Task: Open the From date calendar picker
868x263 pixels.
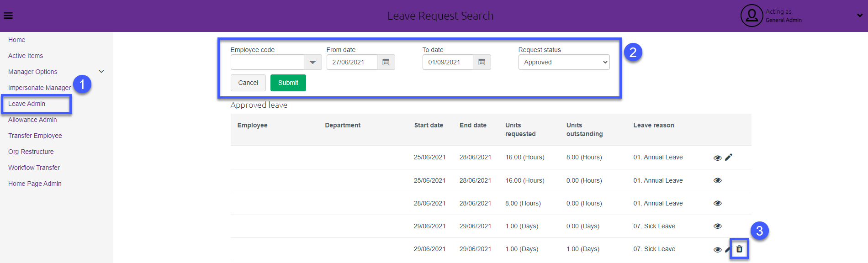Action: point(386,62)
